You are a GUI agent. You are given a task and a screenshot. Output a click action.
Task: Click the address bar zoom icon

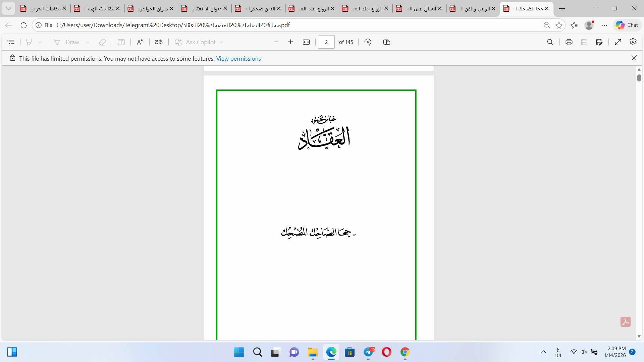coord(547,25)
